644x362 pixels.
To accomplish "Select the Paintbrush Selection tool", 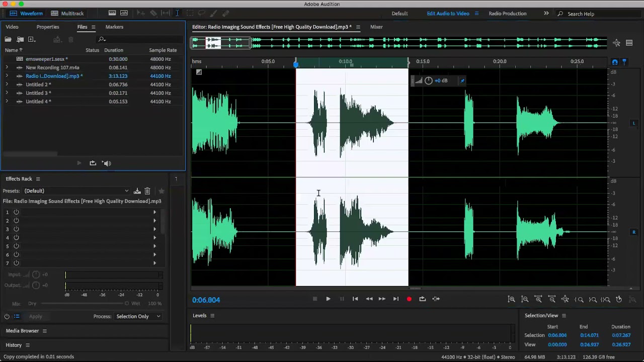I will 213,13.
